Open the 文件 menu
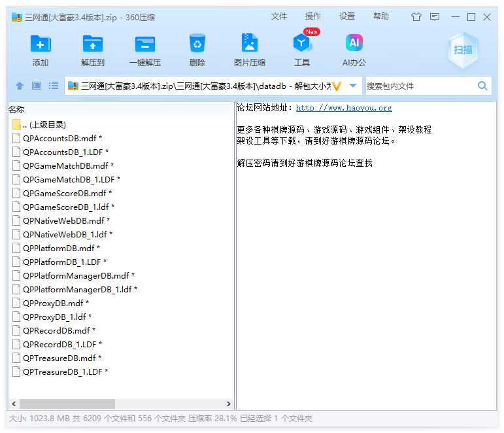504x433 pixels. 279,16
